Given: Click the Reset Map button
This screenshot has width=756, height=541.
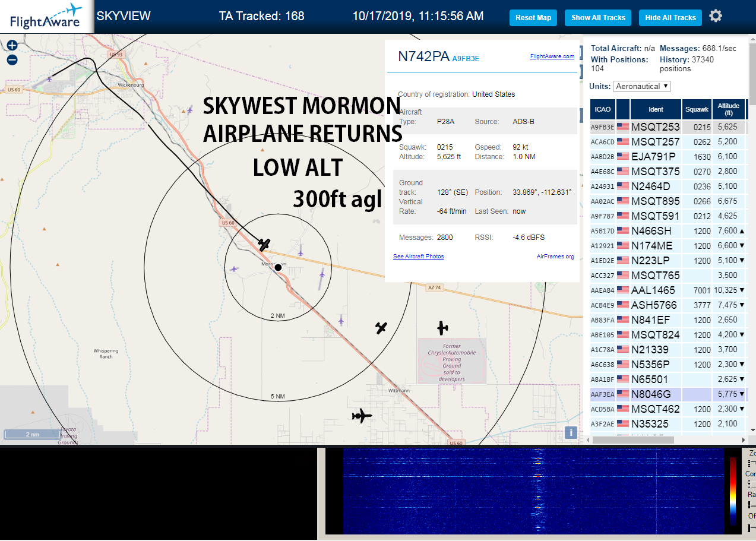Looking at the screenshot, I should [533, 18].
